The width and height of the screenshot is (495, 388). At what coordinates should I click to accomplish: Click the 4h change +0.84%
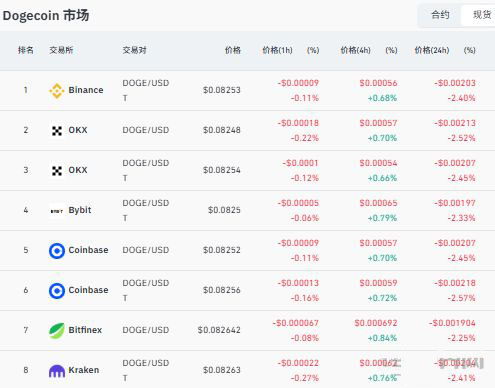(382, 338)
